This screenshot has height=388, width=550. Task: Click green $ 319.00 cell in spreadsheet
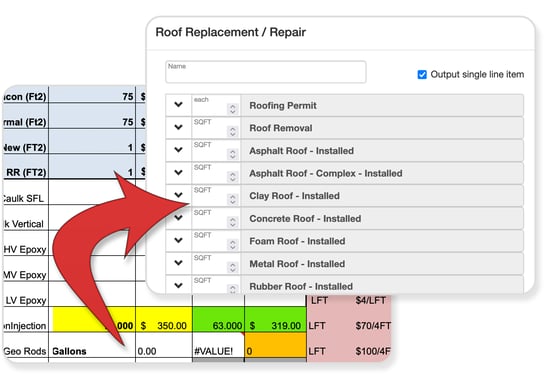276,320
